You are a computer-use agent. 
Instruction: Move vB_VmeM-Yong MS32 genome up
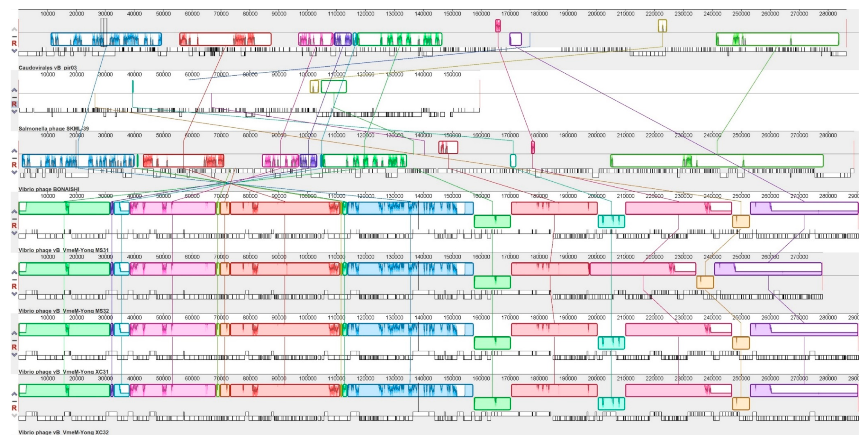14,272
